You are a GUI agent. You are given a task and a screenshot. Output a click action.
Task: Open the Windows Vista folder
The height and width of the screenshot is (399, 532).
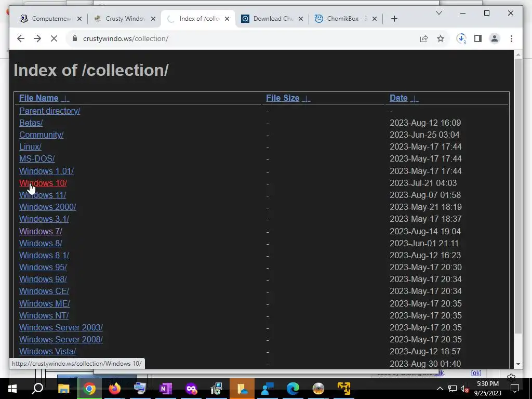point(47,352)
